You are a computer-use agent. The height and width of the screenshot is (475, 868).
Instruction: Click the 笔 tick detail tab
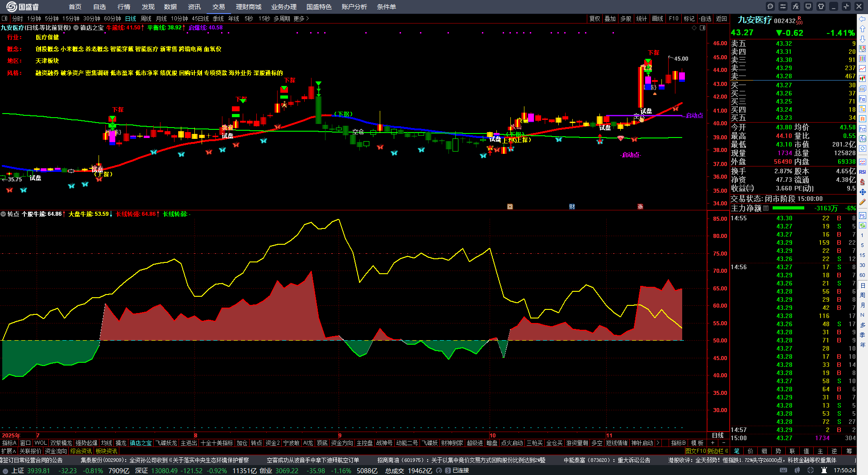tap(736, 451)
